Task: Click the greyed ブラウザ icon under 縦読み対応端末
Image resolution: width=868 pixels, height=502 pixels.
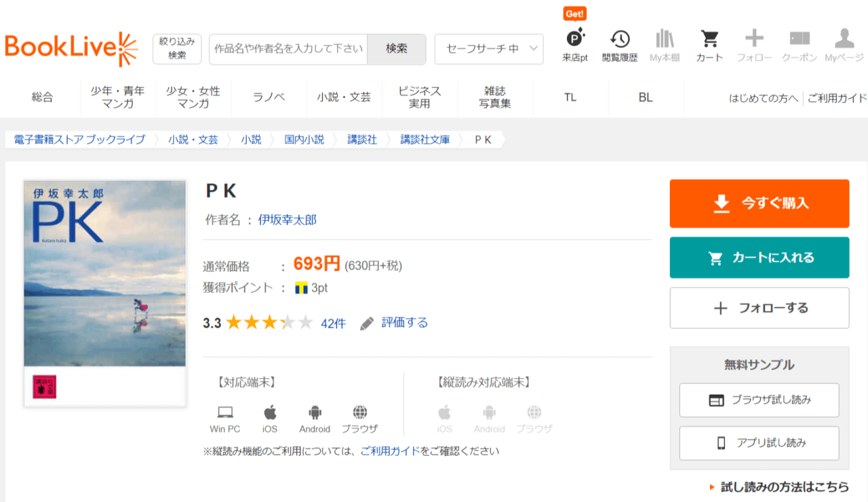Action: [x=534, y=412]
